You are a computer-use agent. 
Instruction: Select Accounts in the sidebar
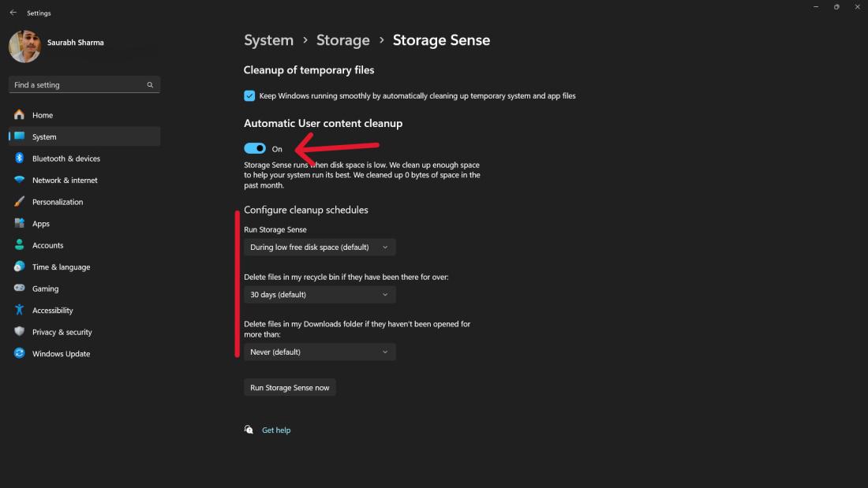click(47, 245)
